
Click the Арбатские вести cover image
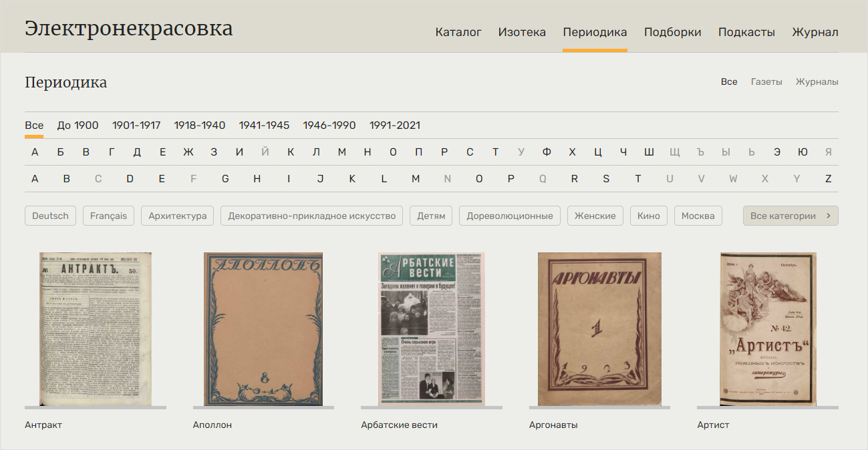(431, 328)
